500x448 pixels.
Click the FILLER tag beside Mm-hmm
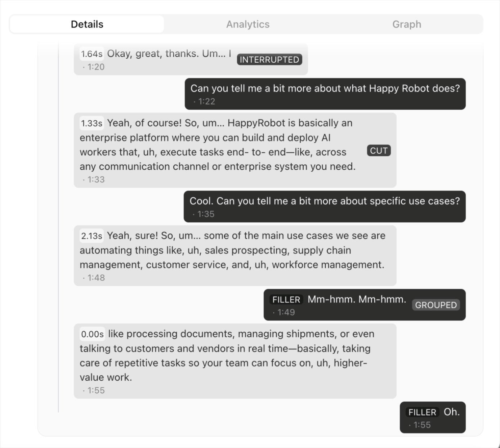286,300
